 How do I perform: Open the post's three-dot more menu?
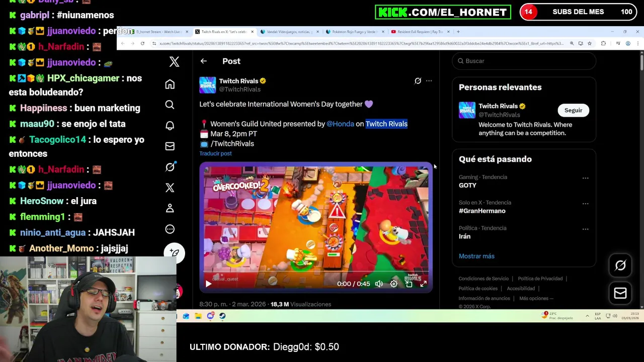(x=429, y=80)
